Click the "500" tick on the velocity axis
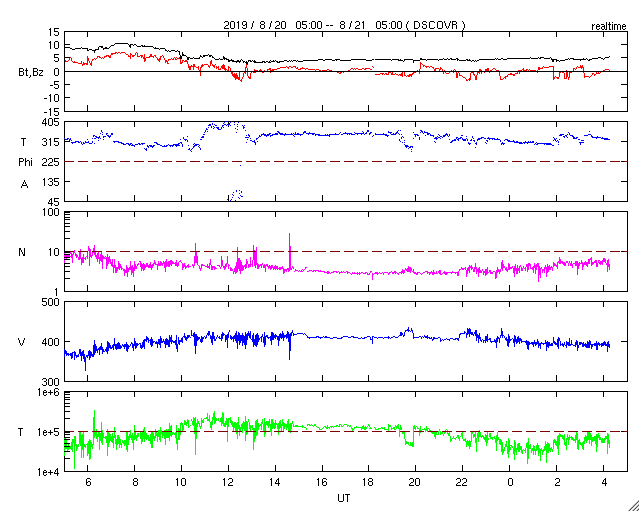 [51, 302]
